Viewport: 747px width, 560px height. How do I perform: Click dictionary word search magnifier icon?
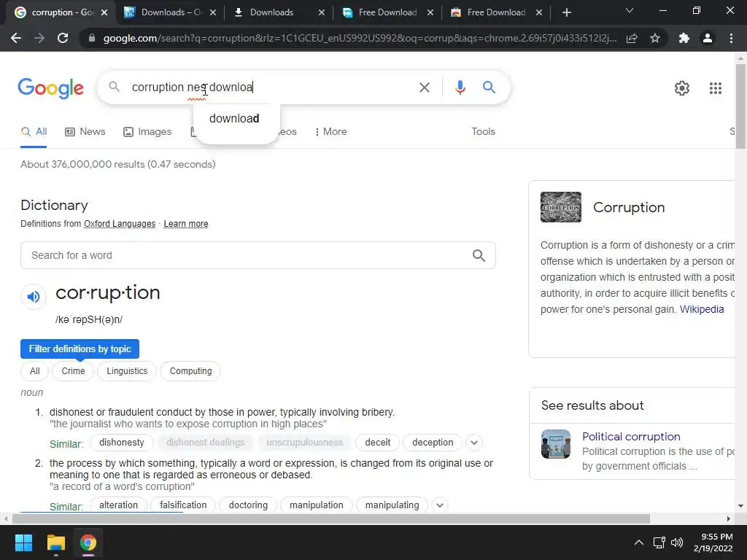pos(479,256)
